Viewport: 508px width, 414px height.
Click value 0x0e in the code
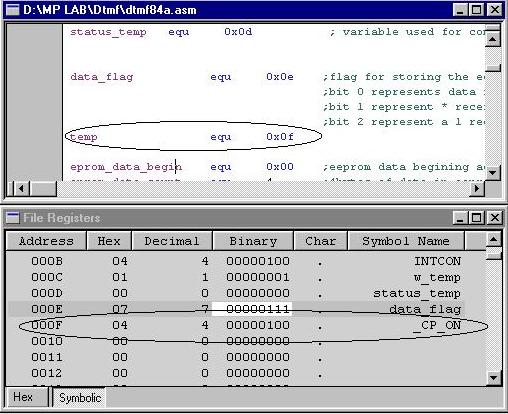coord(280,77)
